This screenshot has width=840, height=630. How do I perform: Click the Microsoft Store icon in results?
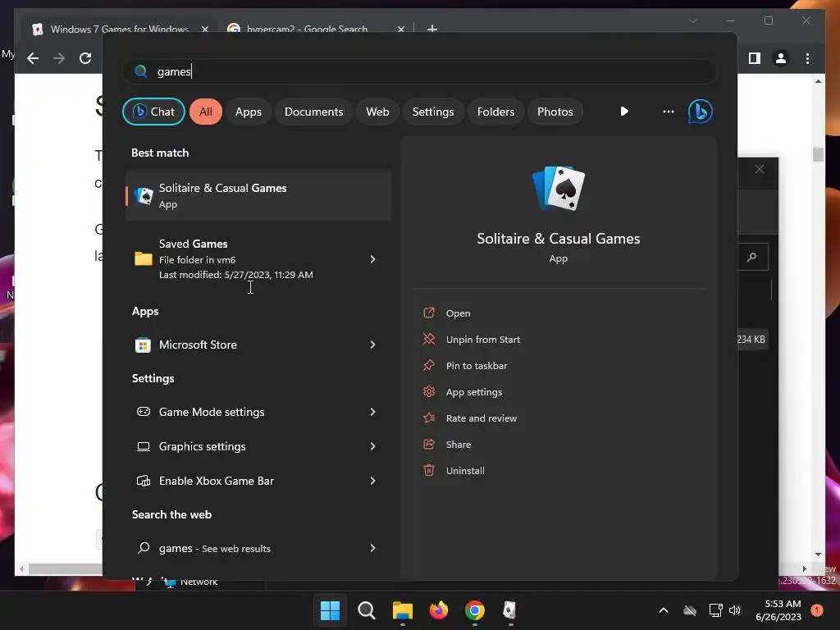coord(143,345)
